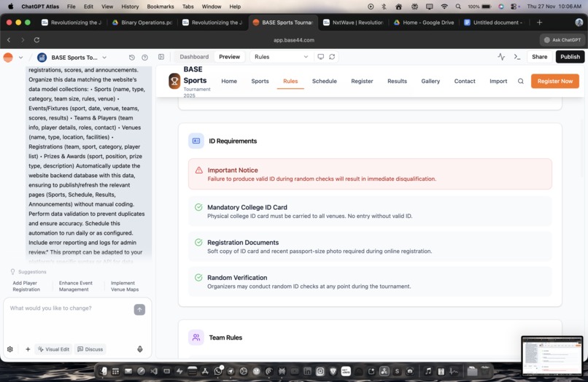The height and width of the screenshot is (382, 588).
Task: Click the browser back arrow
Action: (x=9, y=40)
